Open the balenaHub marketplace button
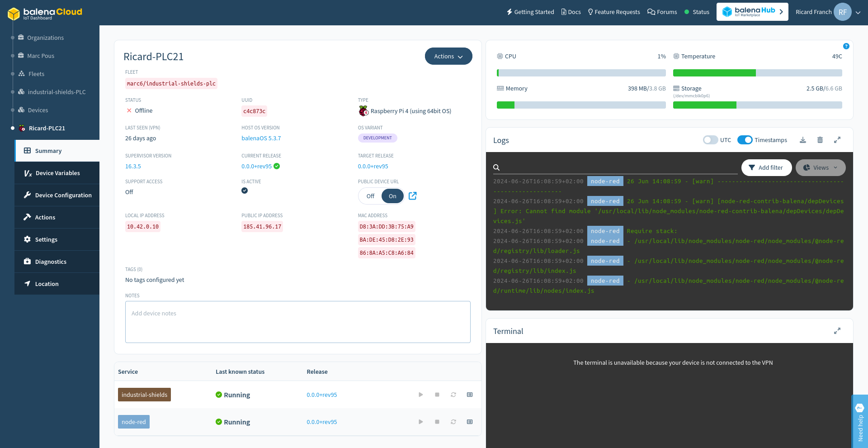Screen dimensions: 868x448 pos(752,12)
